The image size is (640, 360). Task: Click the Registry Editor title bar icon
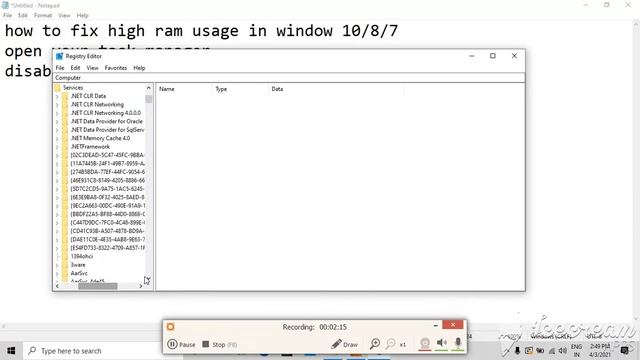(60, 56)
